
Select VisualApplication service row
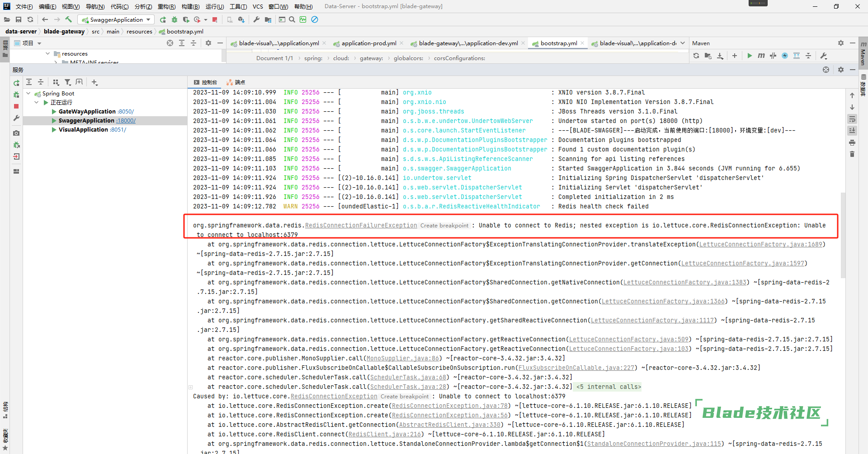tap(105, 130)
